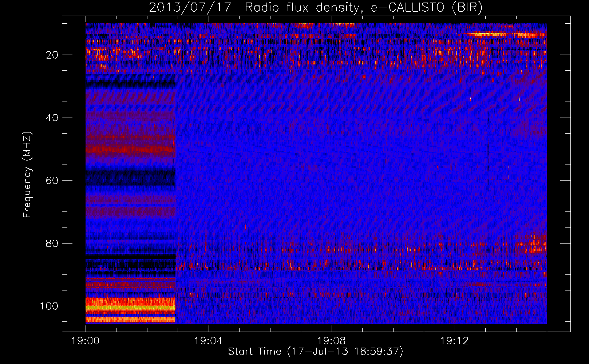
Task: Click the 60 MHz frequency tick label
Action: click(x=52, y=181)
